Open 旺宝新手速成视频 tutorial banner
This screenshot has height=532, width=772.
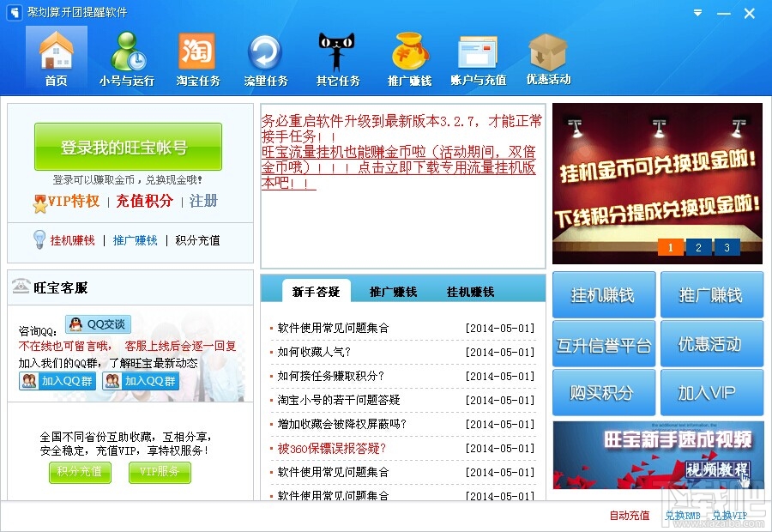658,455
